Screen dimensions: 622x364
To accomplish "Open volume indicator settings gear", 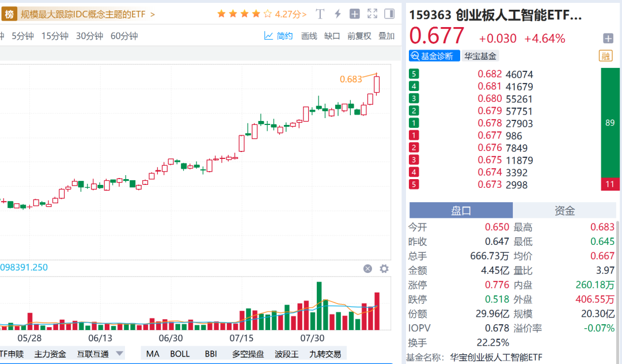I will click(x=384, y=268).
